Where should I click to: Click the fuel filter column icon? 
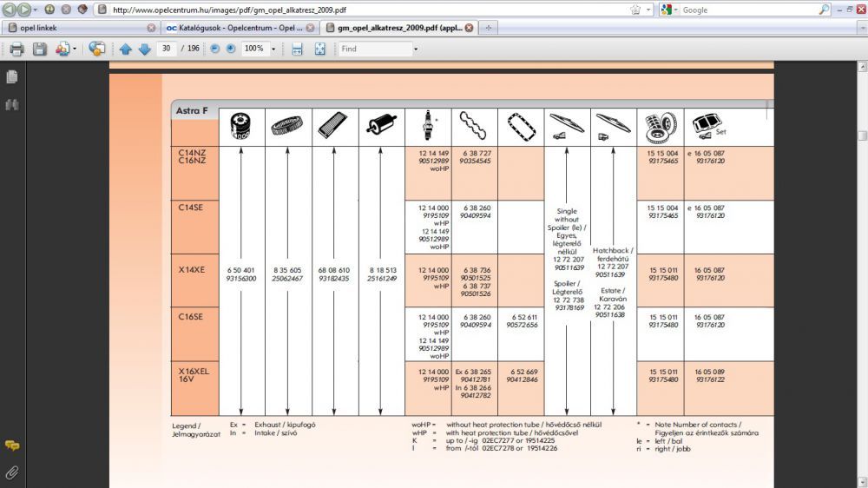click(381, 125)
